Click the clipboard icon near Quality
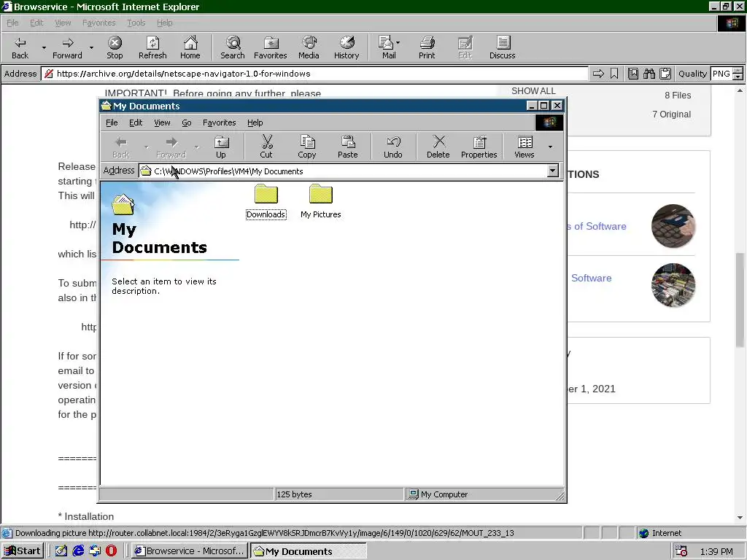The image size is (747, 560). (x=665, y=74)
